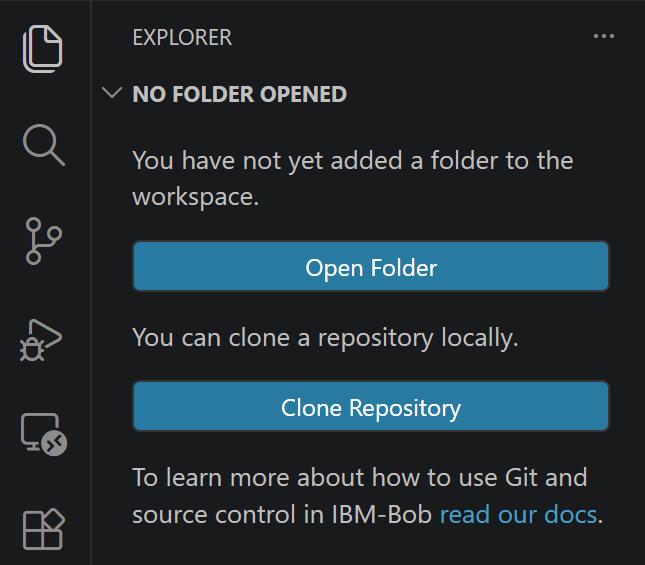Click the EXPLORER panel title
This screenshot has width=645, height=565.
182,37
